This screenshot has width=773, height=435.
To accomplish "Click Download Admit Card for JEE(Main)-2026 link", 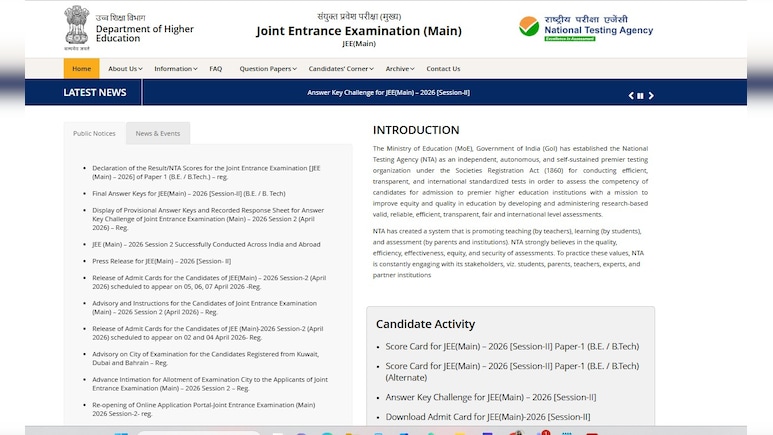I will click(487, 416).
